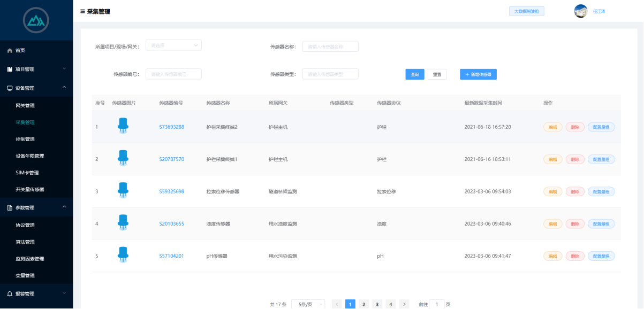Open 所属项目/现场/网关 dropdown

click(173, 46)
